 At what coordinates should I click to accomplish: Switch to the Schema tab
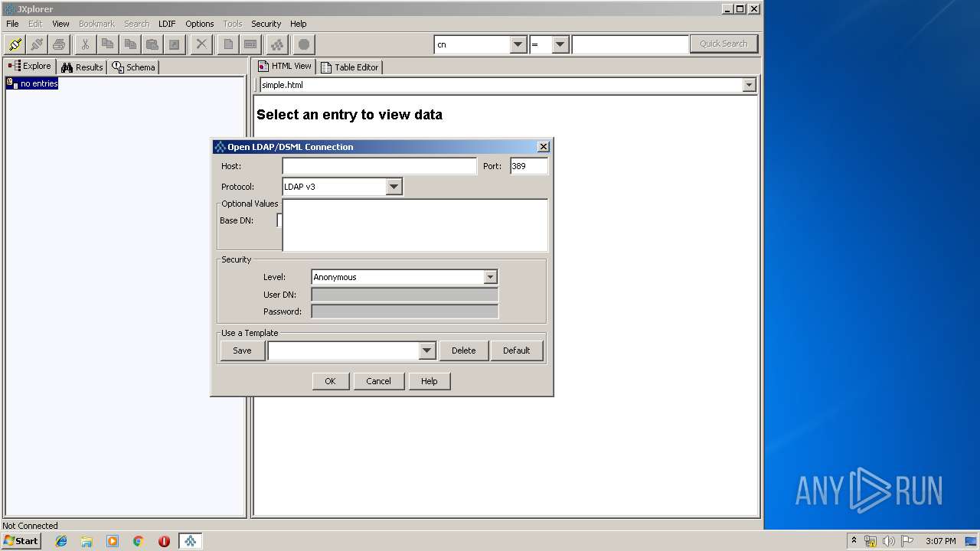(x=133, y=67)
